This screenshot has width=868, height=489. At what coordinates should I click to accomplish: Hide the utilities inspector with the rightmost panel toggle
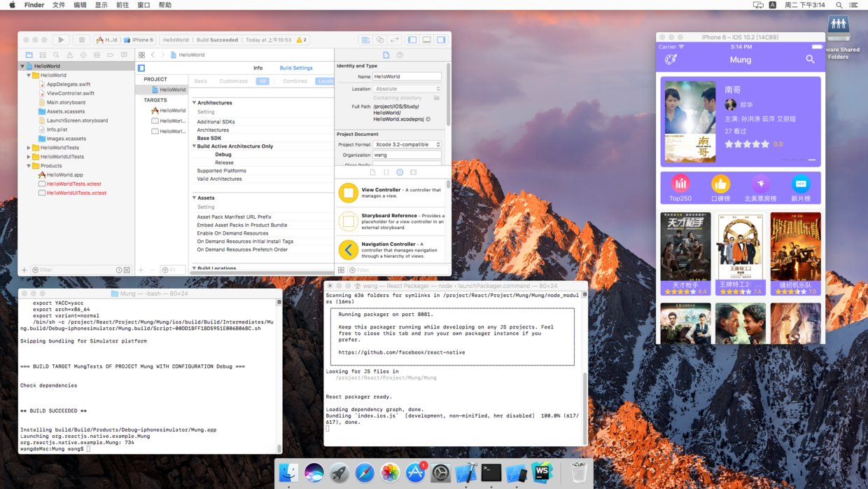(x=441, y=39)
